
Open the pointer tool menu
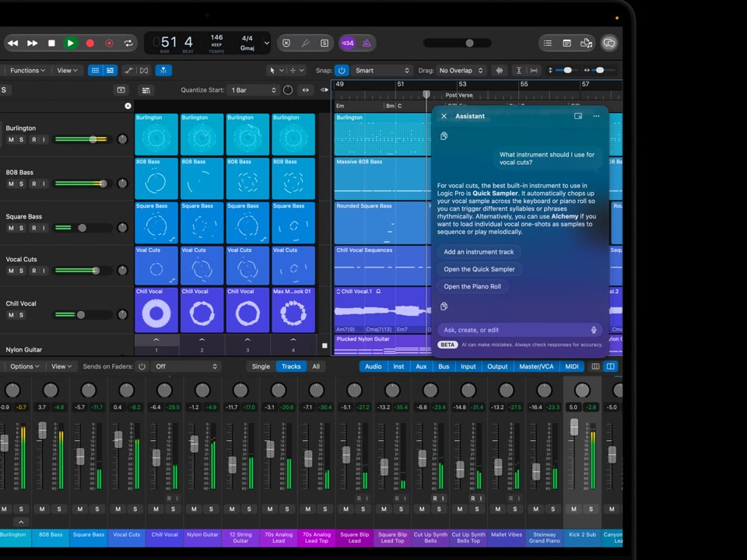[x=276, y=71]
